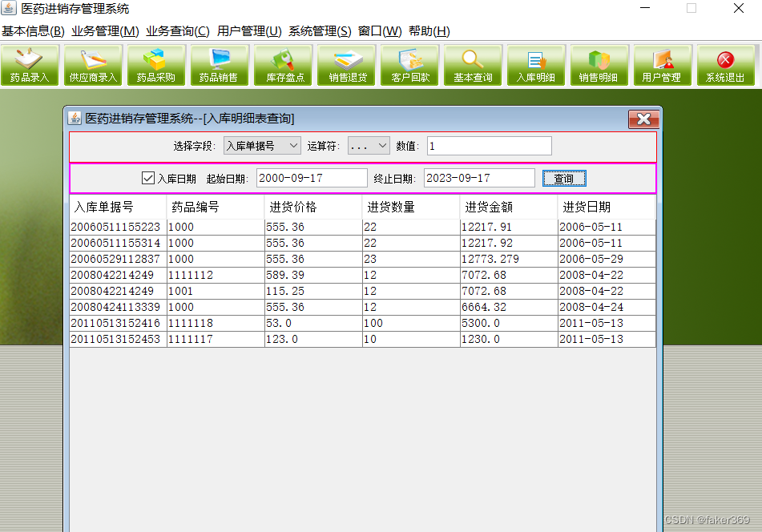
Task: Click the 进货金额 column header
Action: (x=508, y=207)
